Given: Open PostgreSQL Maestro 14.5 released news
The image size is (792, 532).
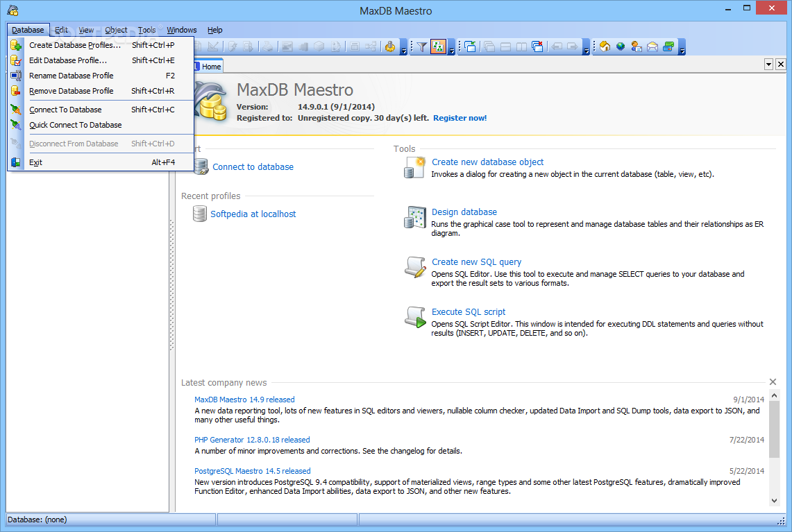Looking at the screenshot, I should pyautogui.click(x=253, y=471).
